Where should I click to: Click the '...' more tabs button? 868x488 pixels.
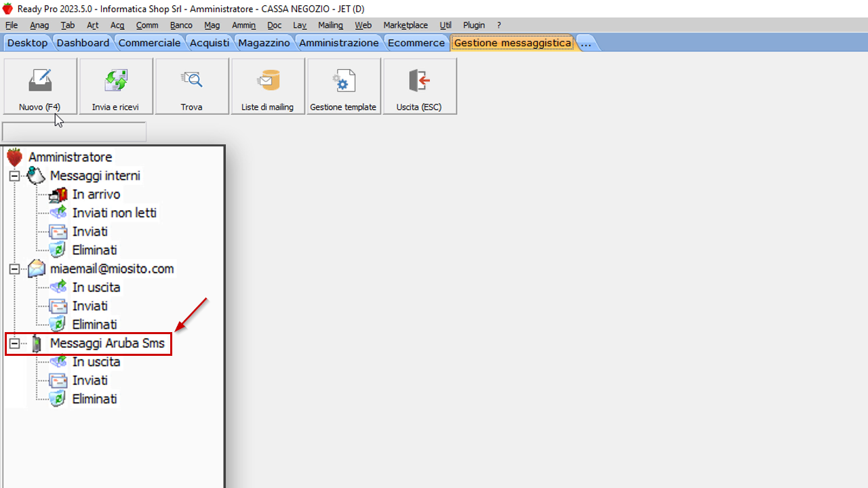(587, 43)
